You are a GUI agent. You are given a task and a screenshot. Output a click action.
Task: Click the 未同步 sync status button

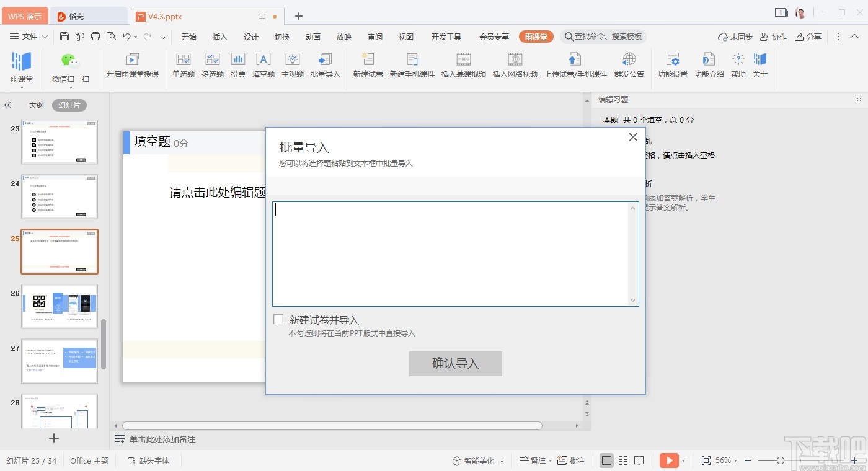[x=735, y=37]
